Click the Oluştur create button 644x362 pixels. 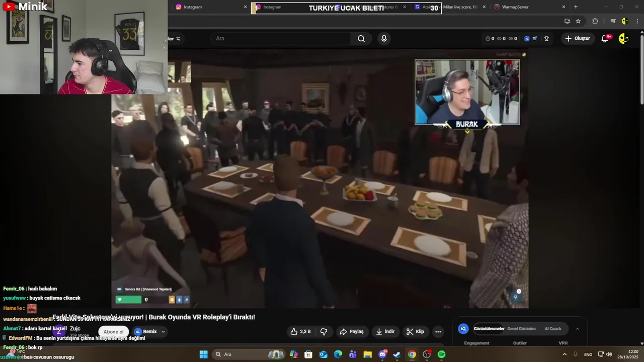[577, 39]
